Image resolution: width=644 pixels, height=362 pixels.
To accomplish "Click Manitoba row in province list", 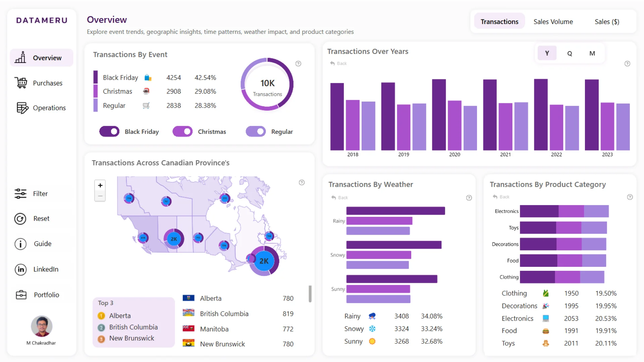I will click(x=238, y=329).
